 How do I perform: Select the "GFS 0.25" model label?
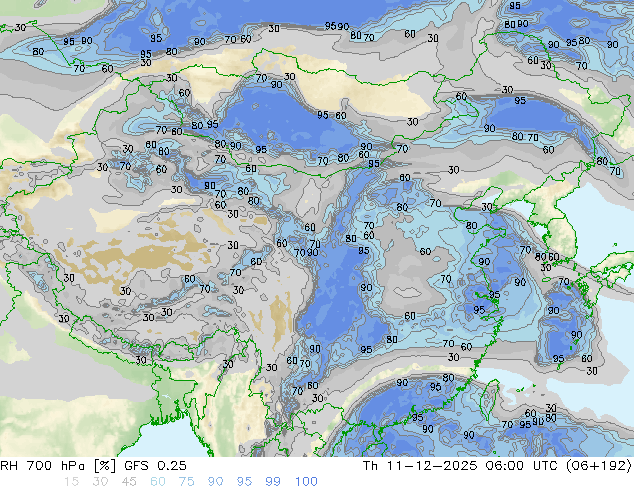(x=155, y=466)
